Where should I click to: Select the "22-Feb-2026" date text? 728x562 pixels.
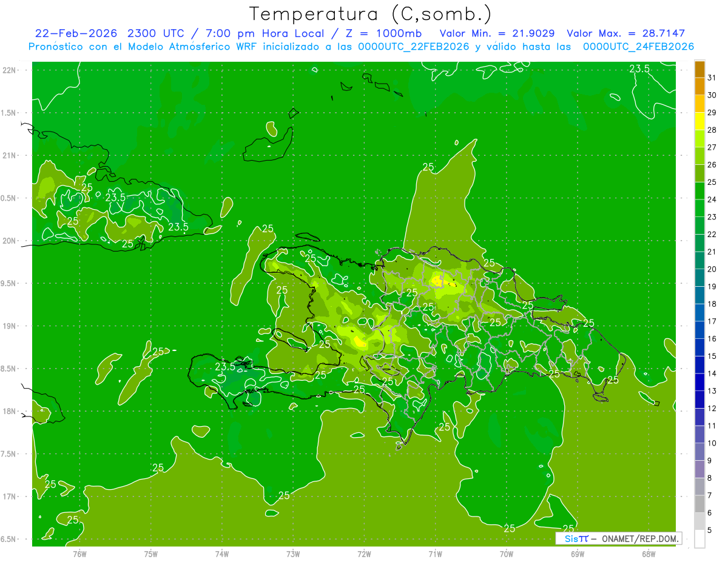click(75, 33)
